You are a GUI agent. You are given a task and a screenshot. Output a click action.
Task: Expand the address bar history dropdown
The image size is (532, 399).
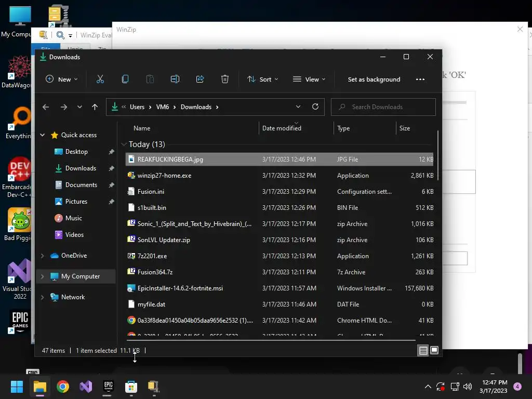(x=298, y=107)
